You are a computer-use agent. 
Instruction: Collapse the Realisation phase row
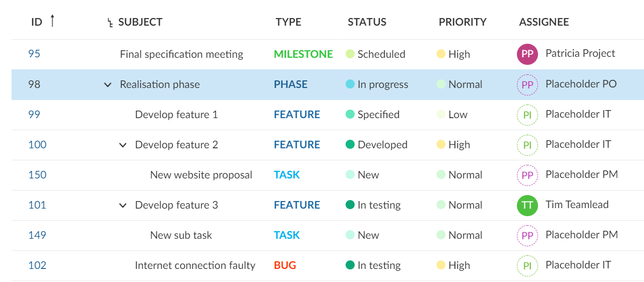pos(108,85)
